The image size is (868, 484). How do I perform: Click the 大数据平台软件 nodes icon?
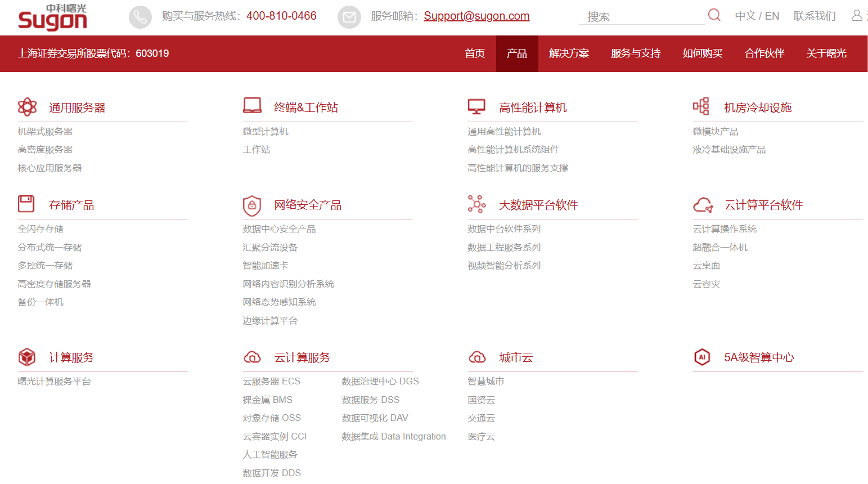(477, 204)
